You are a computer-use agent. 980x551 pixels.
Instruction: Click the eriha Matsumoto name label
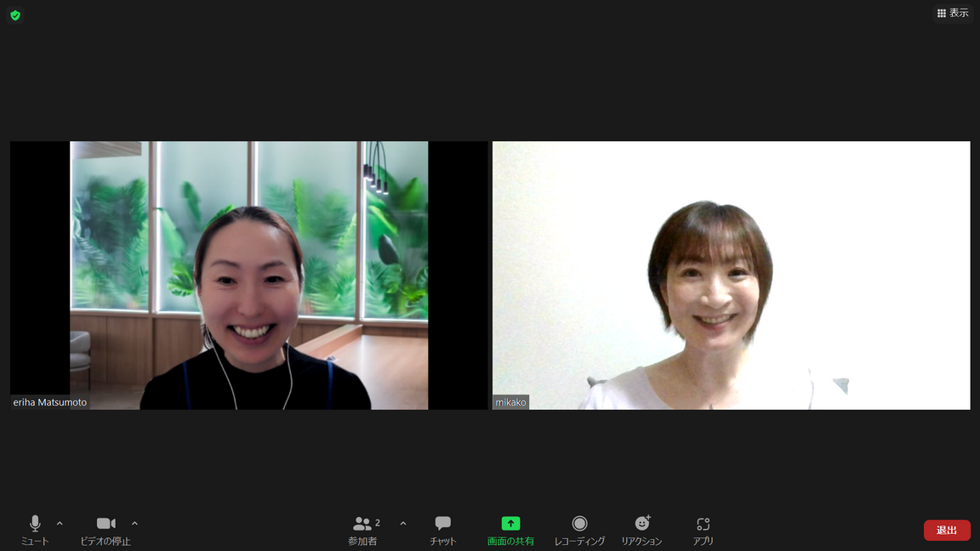pyautogui.click(x=50, y=402)
